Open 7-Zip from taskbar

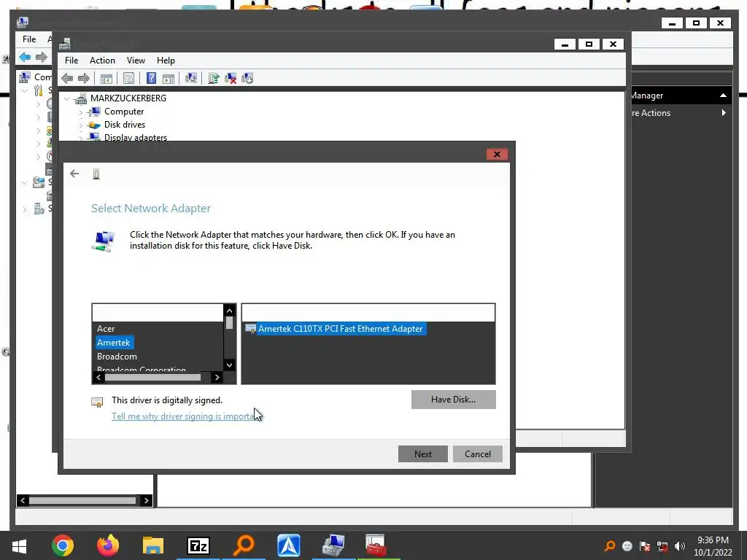pos(198,545)
